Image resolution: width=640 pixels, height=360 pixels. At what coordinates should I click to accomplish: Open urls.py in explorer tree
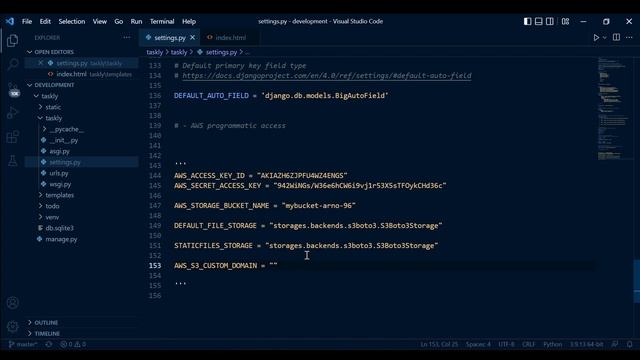coord(59,173)
